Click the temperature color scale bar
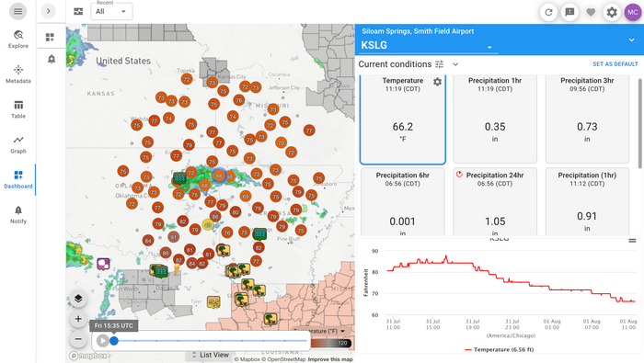Screen dimensions: 644x363 point(331,343)
